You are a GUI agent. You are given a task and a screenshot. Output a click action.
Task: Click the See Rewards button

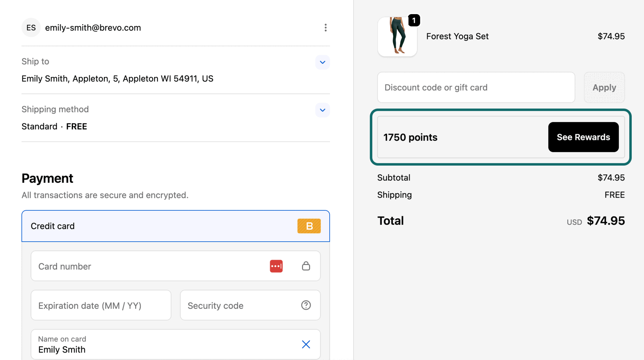tap(583, 137)
